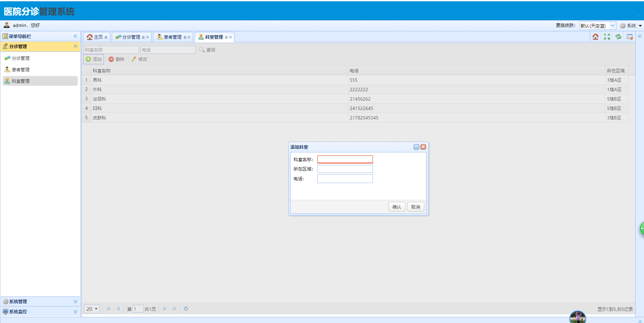Toggle fullscreen with the green arrows icon
Viewport: 644px width, 323px height.
click(607, 37)
